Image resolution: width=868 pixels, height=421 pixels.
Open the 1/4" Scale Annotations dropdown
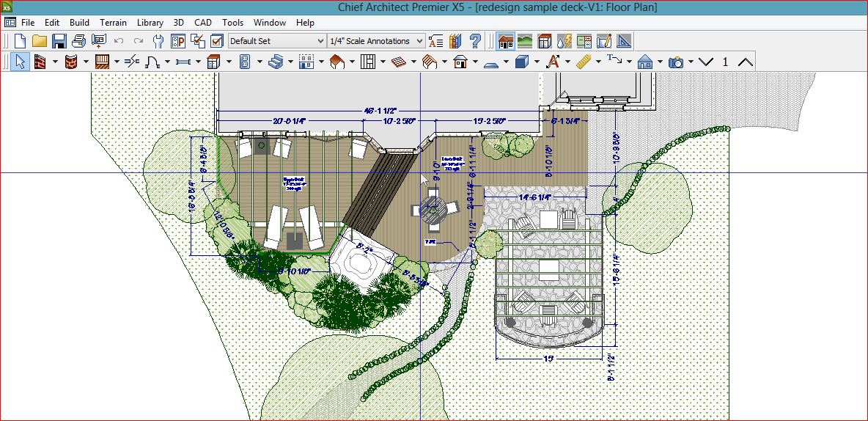[x=376, y=41]
